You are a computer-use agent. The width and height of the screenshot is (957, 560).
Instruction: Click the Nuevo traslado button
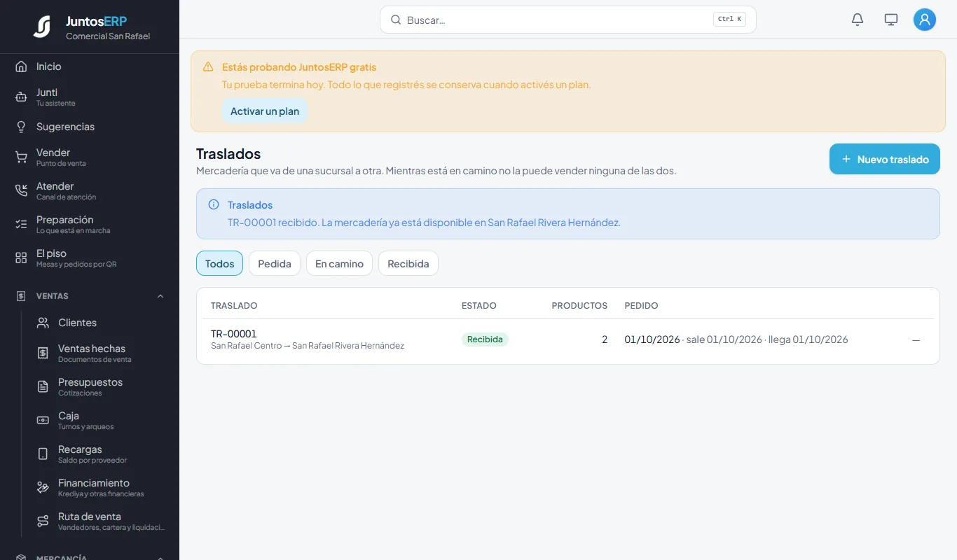(x=885, y=159)
